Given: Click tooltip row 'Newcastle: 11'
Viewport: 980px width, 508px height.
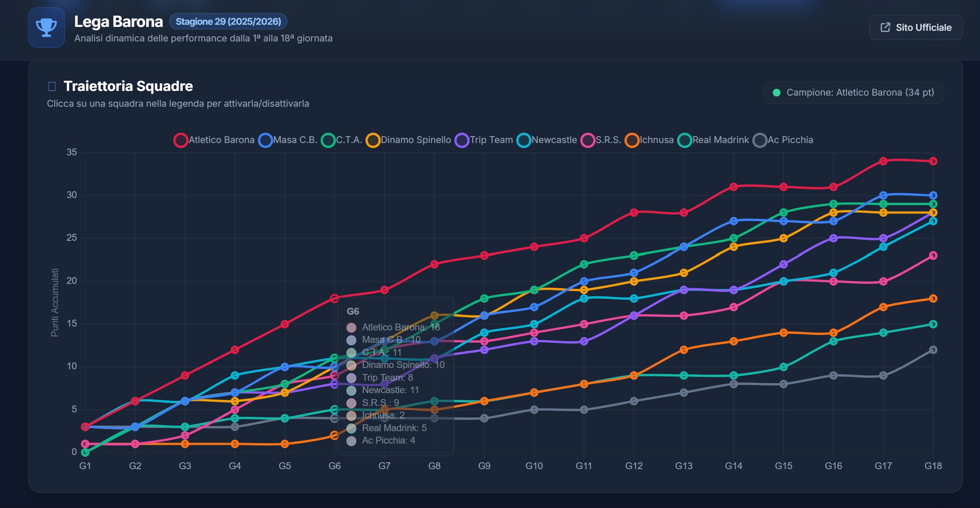Looking at the screenshot, I should 383,390.
